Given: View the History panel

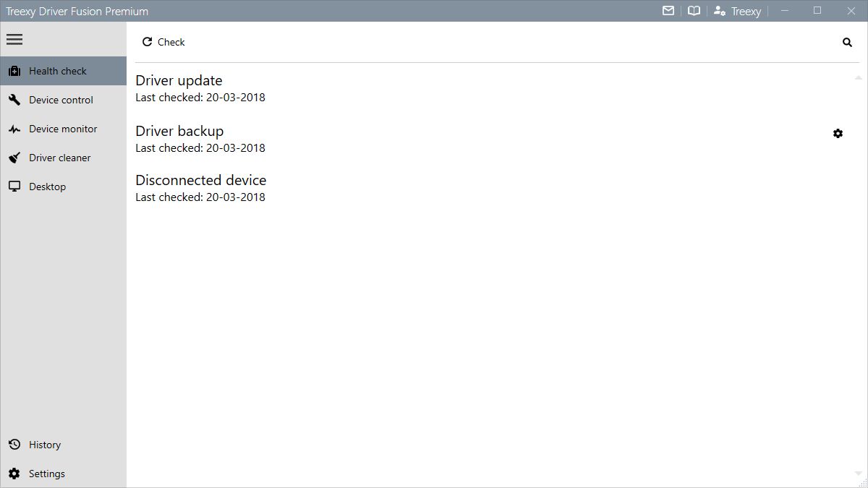Looking at the screenshot, I should click(45, 444).
